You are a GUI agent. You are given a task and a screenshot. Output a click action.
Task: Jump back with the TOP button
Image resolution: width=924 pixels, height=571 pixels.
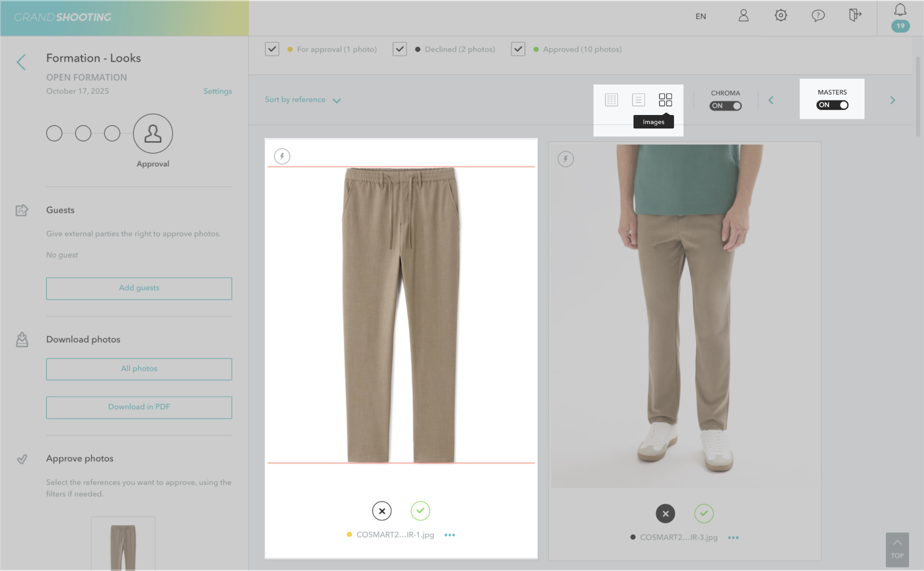point(897,549)
